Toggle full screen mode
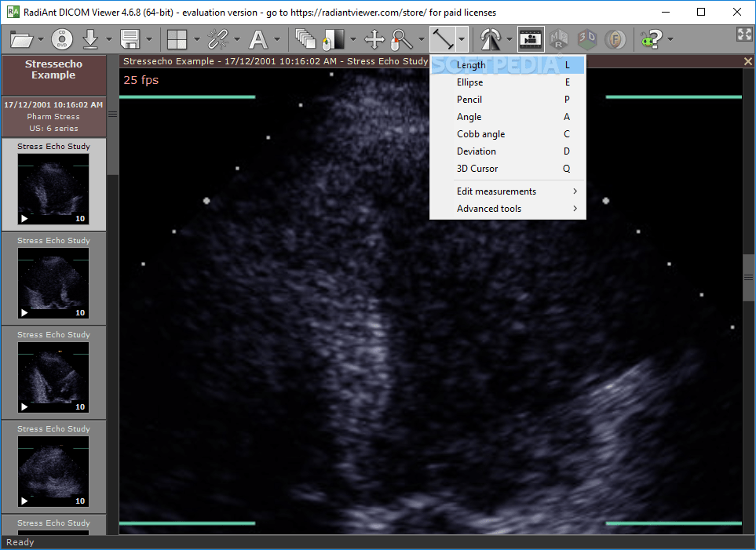756x550 pixels. pos(744,35)
